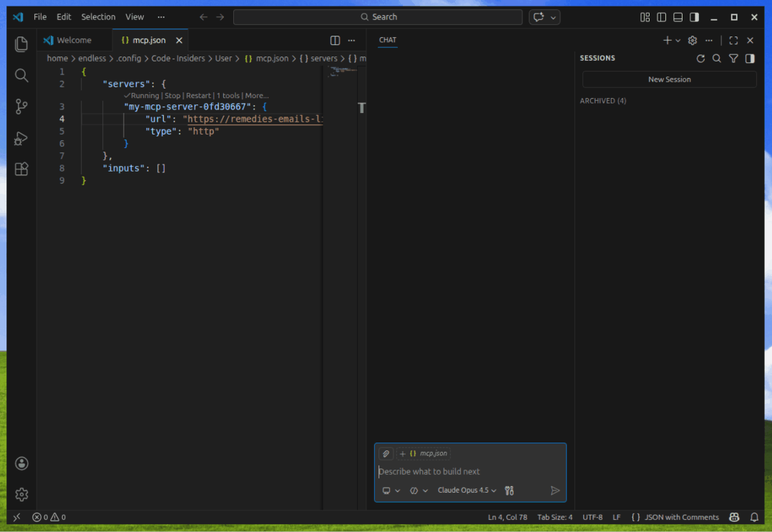The image size is (772, 532).
Task: Expand the Archived (4) sessions section
Action: (x=602, y=100)
